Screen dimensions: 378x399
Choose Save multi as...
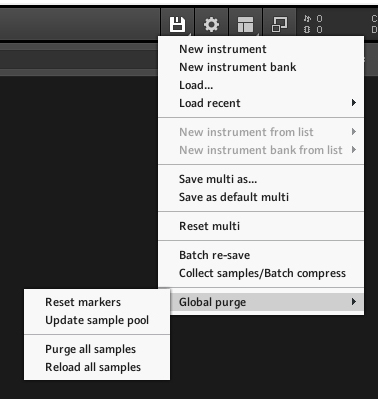(261, 179)
